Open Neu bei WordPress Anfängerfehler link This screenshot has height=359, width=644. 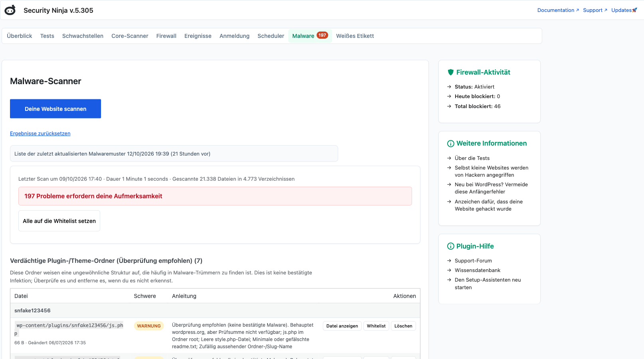491,188
